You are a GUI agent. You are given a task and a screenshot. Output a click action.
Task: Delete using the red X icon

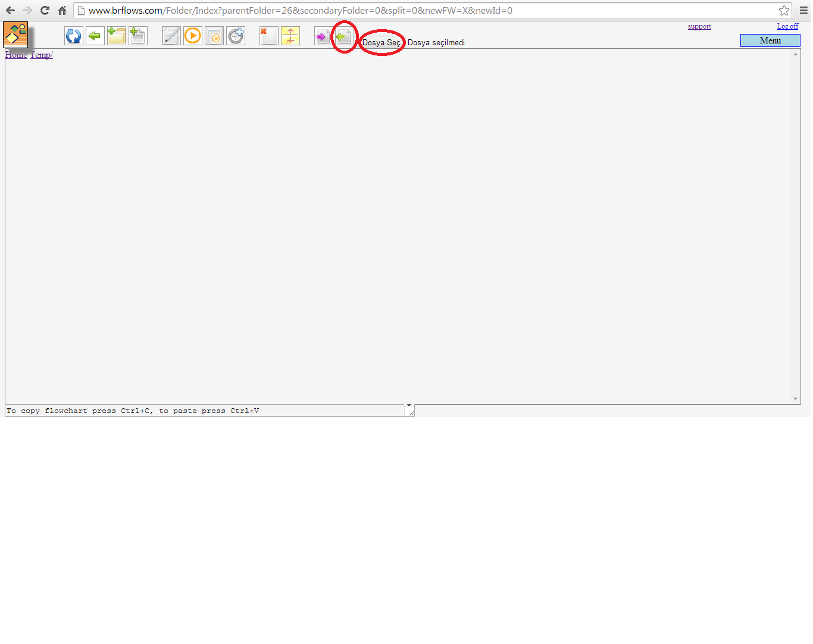click(269, 36)
